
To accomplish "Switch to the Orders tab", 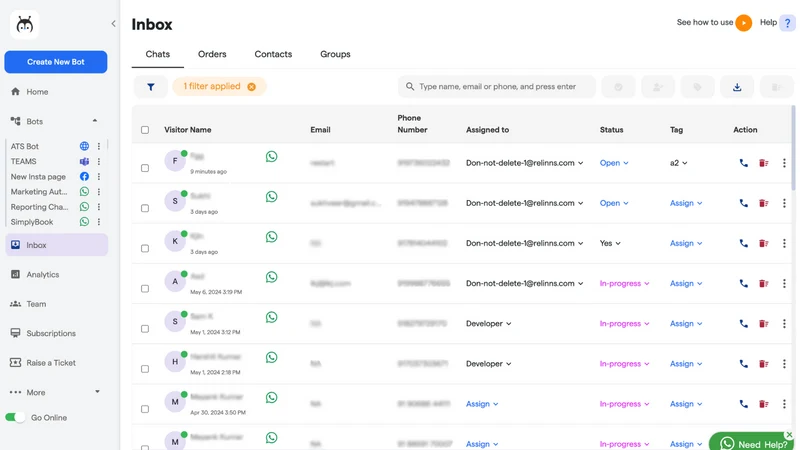I will point(212,54).
